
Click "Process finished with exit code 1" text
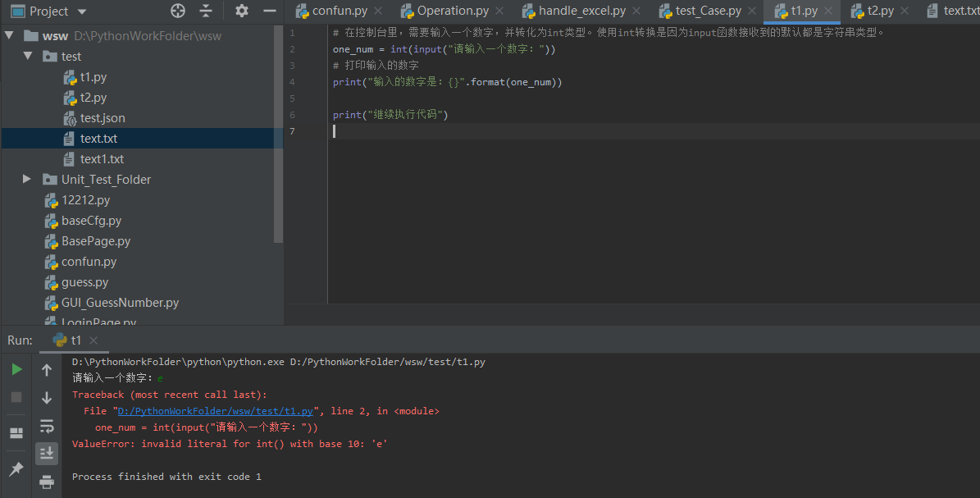[x=166, y=477]
